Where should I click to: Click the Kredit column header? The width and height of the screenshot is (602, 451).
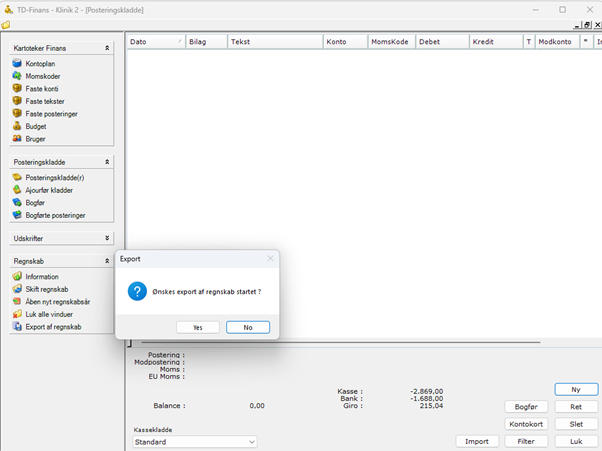496,42
